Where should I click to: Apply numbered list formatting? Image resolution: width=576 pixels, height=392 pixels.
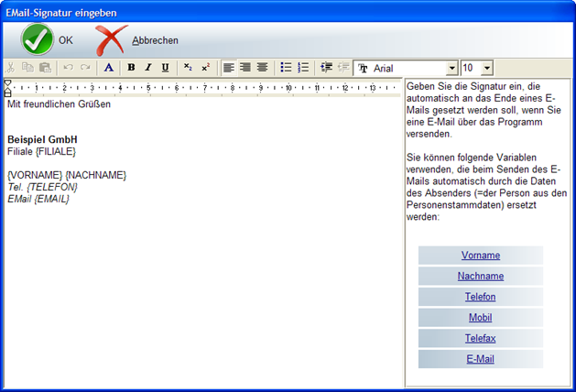[x=303, y=68]
